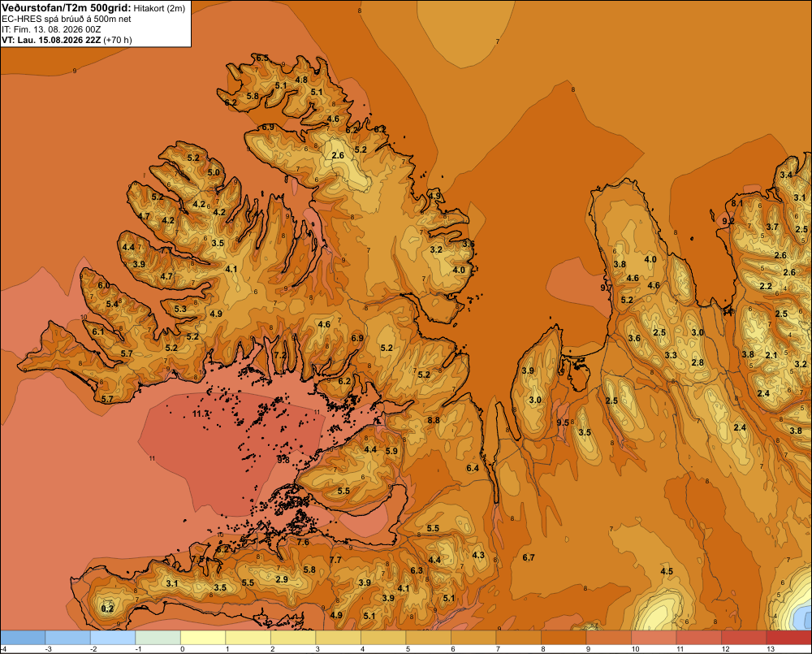The width and height of the screenshot is (812, 654).
Task: Pick the legend swatch between -3 and -2
Action: click(68, 638)
